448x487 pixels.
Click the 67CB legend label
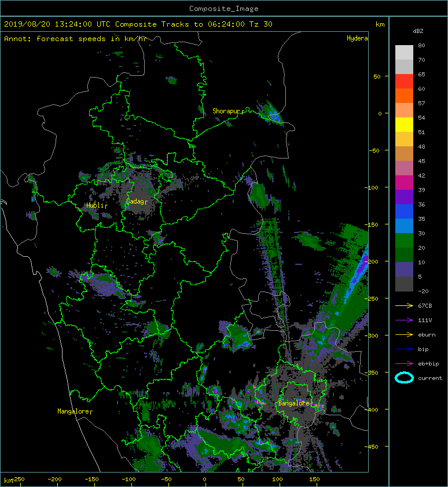pos(425,306)
